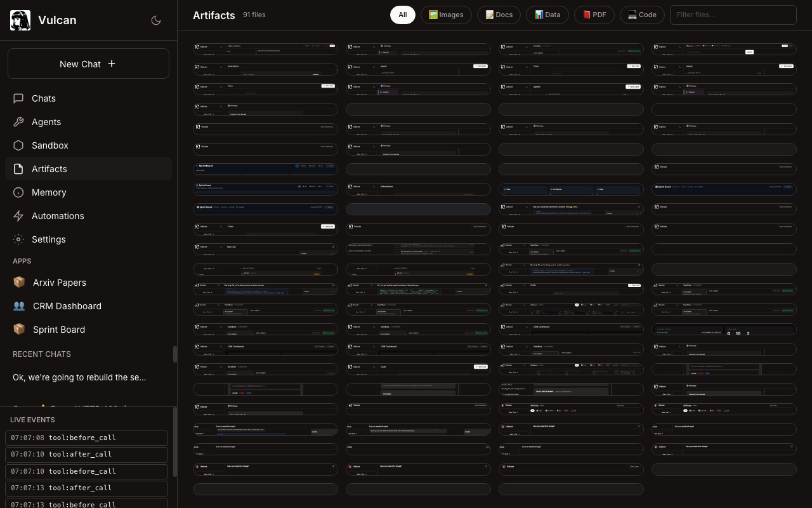Click the Vulcan logo avatar
The image size is (812, 508).
pos(20,20)
